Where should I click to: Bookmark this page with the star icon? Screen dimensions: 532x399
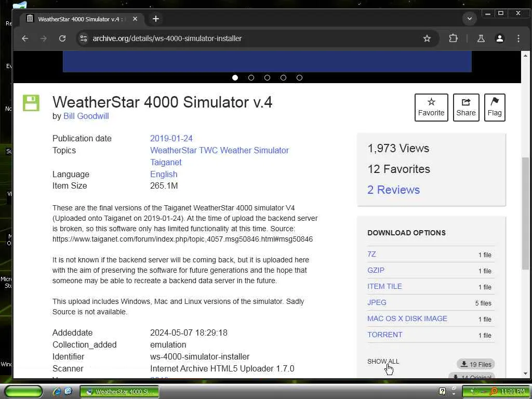(427, 38)
